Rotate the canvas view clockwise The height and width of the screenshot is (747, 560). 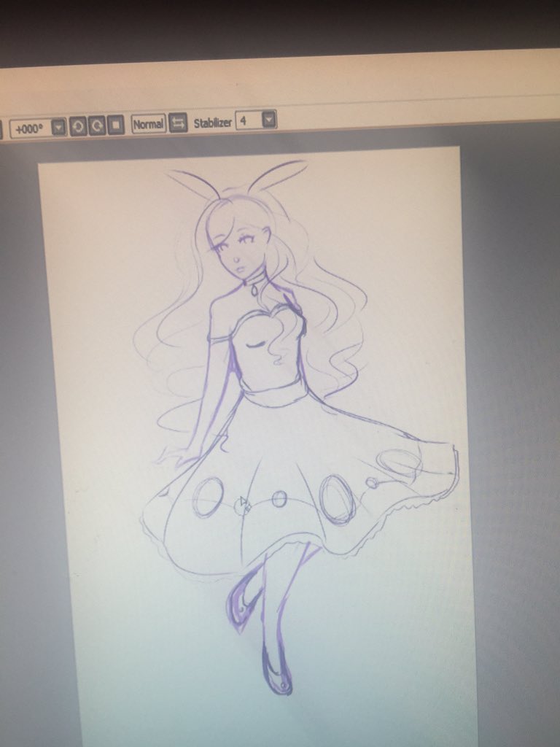(x=97, y=125)
